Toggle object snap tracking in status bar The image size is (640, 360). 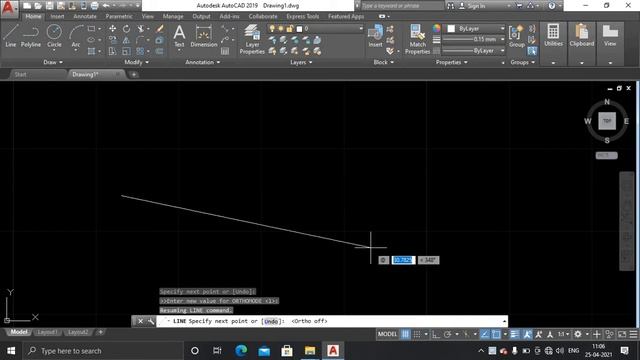[x=484, y=334]
